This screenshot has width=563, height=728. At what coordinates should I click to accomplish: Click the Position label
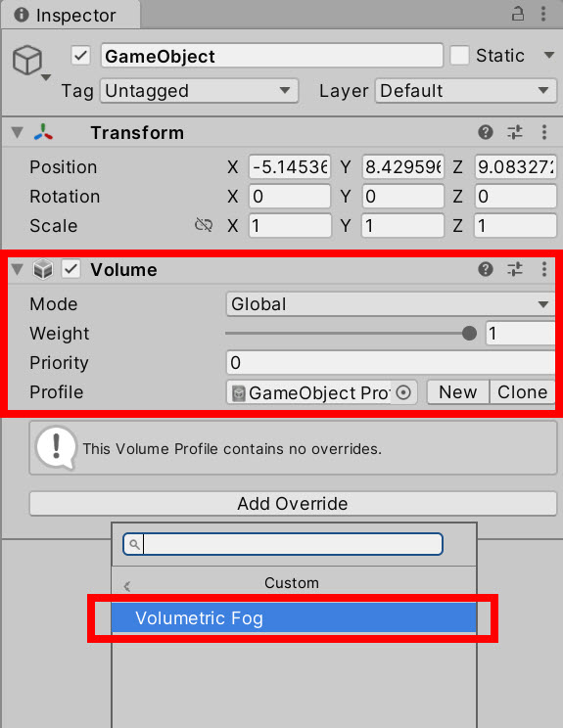pos(64,167)
